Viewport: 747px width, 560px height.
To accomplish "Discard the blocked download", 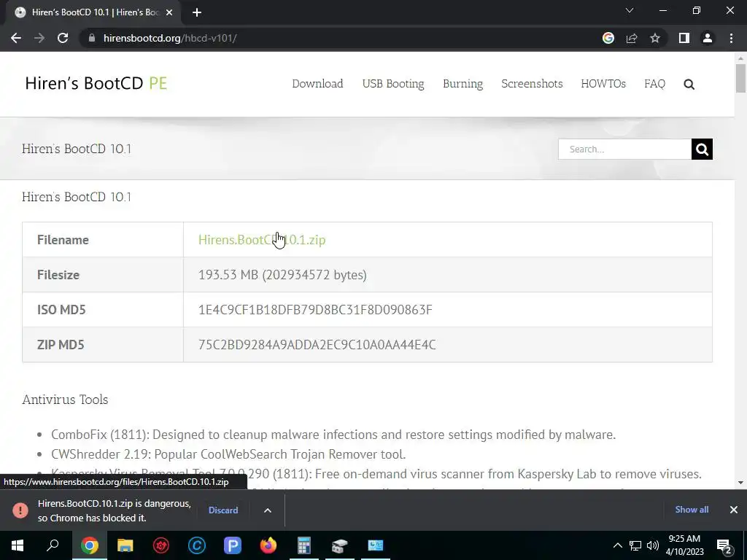I will 223,510.
